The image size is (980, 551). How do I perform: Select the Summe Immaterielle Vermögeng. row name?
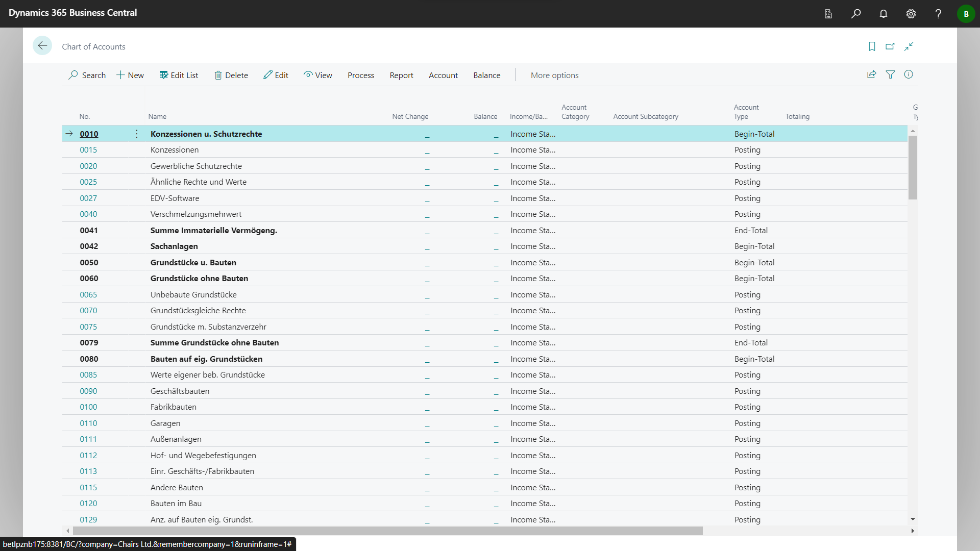pos(214,230)
